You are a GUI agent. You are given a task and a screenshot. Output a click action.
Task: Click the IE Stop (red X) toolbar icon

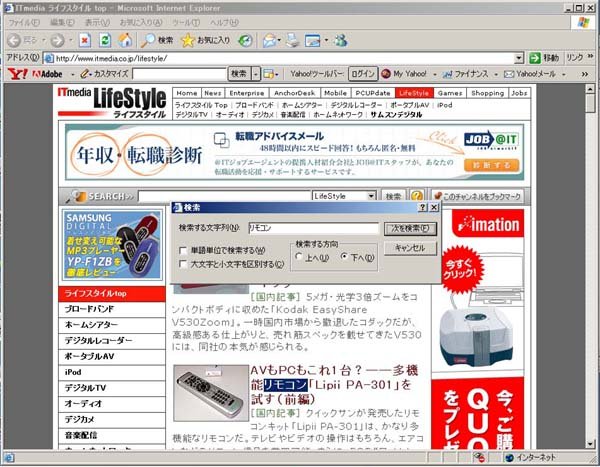[x=85, y=40]
